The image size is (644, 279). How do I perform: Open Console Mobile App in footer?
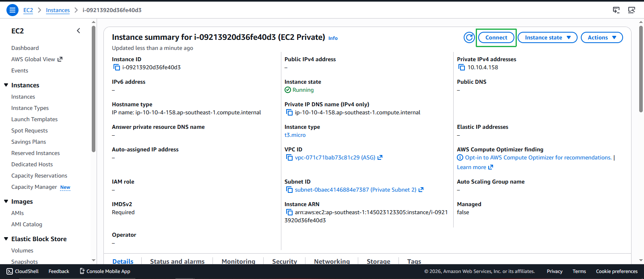point(105,271)
